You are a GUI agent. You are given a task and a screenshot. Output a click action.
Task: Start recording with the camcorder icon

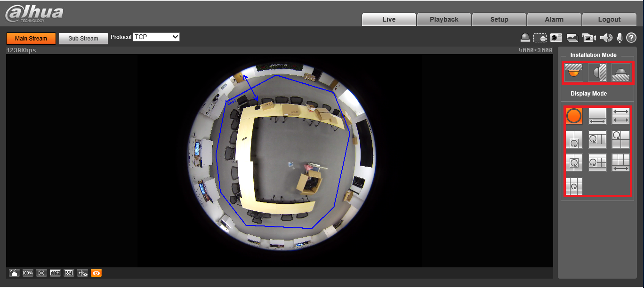(x=589, y=38)
